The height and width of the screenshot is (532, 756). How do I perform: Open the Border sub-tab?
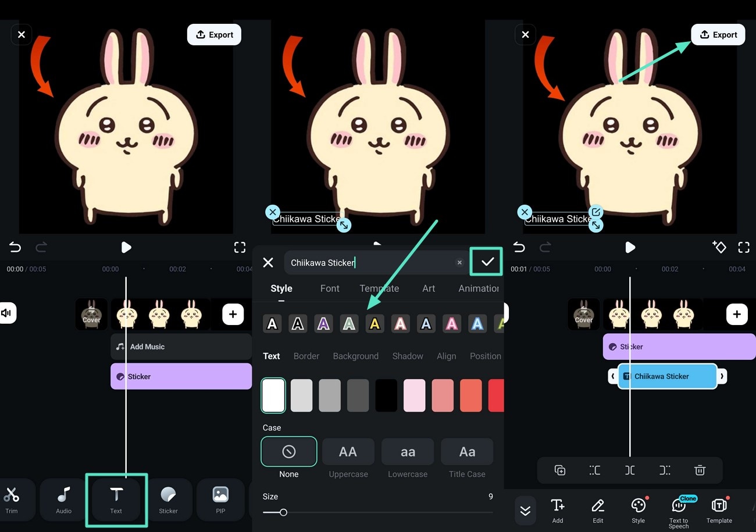[x=306, y=356]
